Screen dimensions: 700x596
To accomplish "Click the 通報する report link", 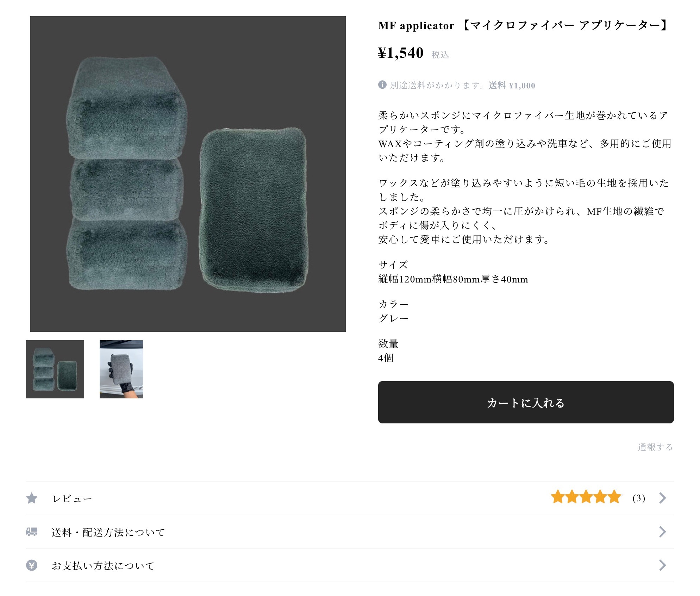I will point(655,447).
